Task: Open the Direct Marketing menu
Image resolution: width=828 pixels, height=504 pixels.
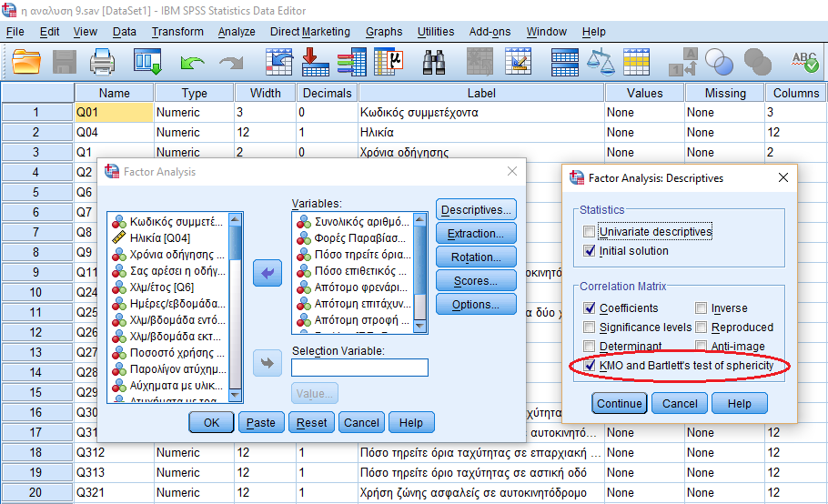Action: [310, 32]
